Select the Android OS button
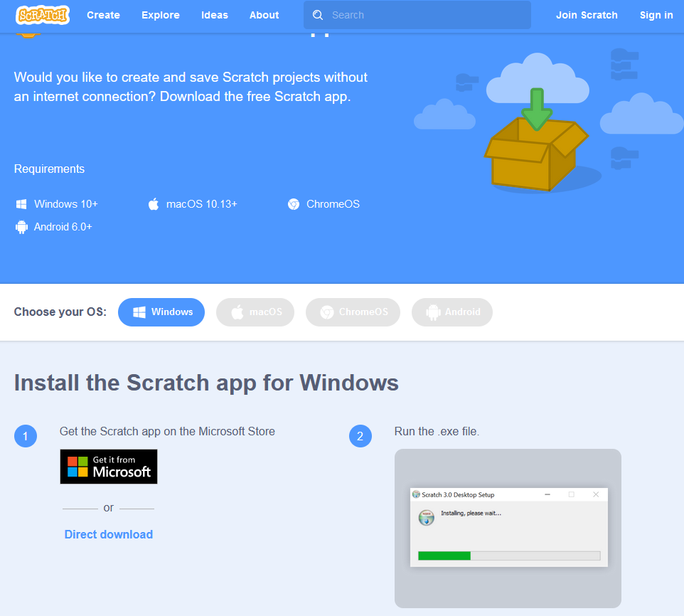This screenshot has height=616, width=684. tap(452, 312)
